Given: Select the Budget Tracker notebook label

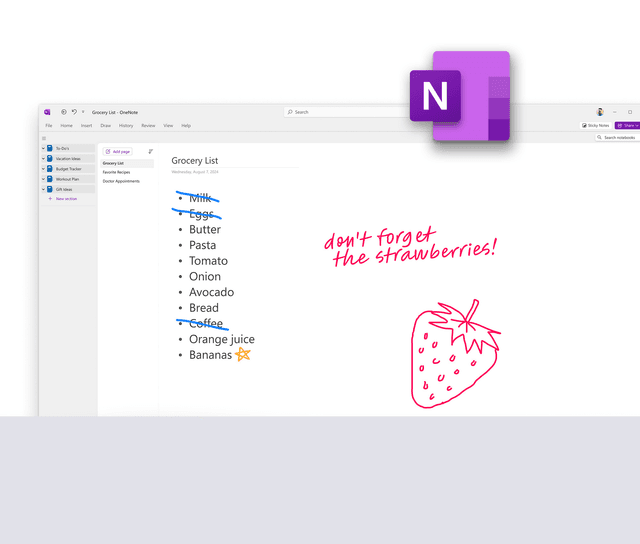Looking at the screenshot, I should pyautogui.click(x=69, y=169).
